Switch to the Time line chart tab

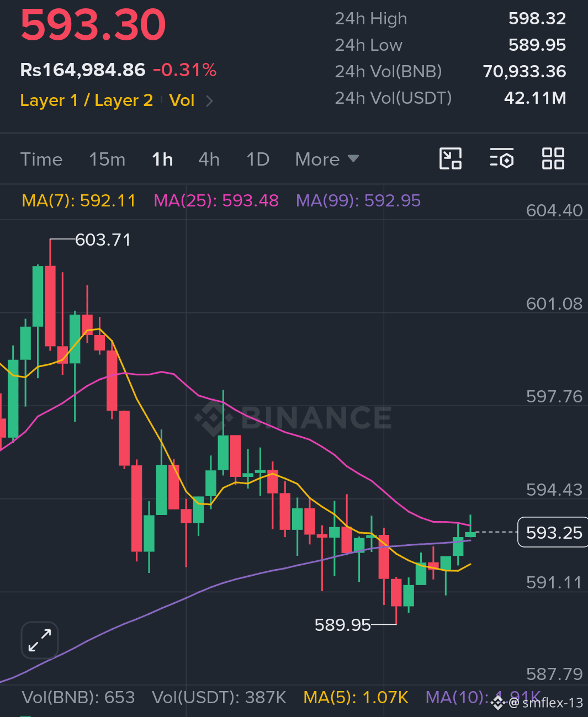pos(41,160)
